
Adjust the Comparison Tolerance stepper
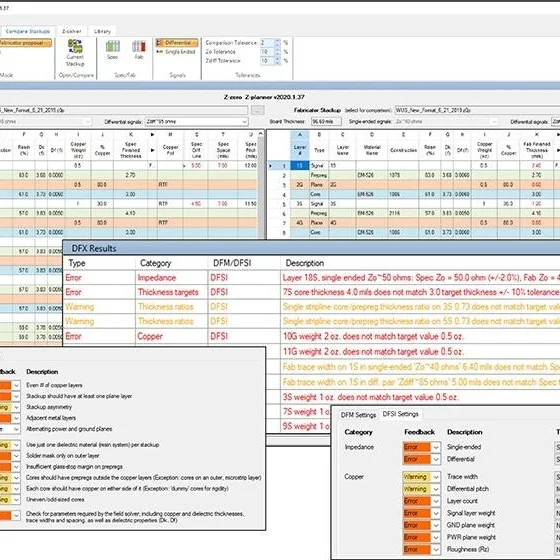[278, 42]
